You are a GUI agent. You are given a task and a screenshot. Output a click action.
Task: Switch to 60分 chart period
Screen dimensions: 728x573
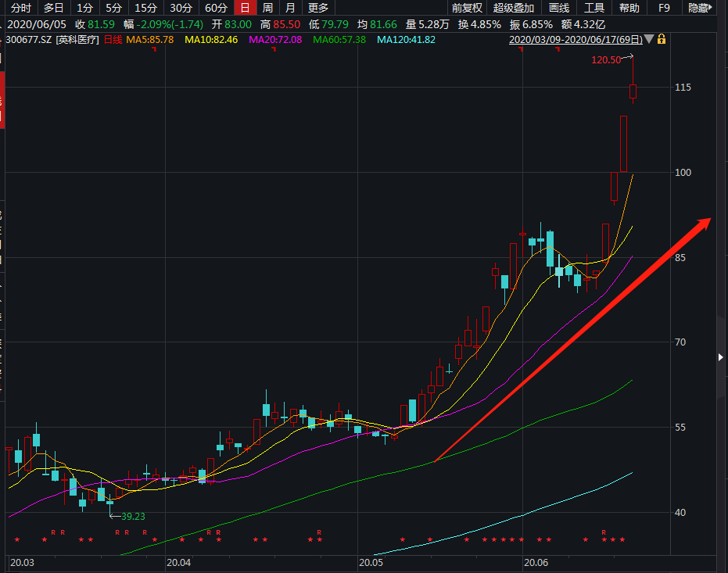216,8
